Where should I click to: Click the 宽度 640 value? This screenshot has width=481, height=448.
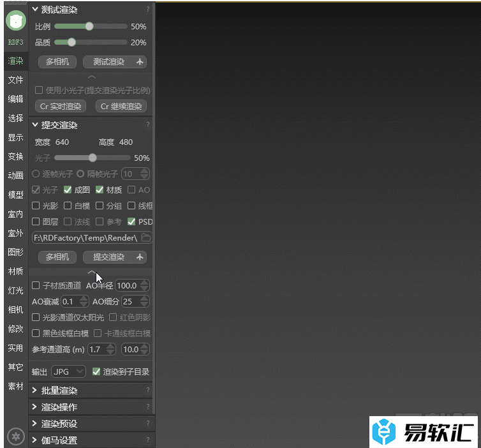point(63,142)
